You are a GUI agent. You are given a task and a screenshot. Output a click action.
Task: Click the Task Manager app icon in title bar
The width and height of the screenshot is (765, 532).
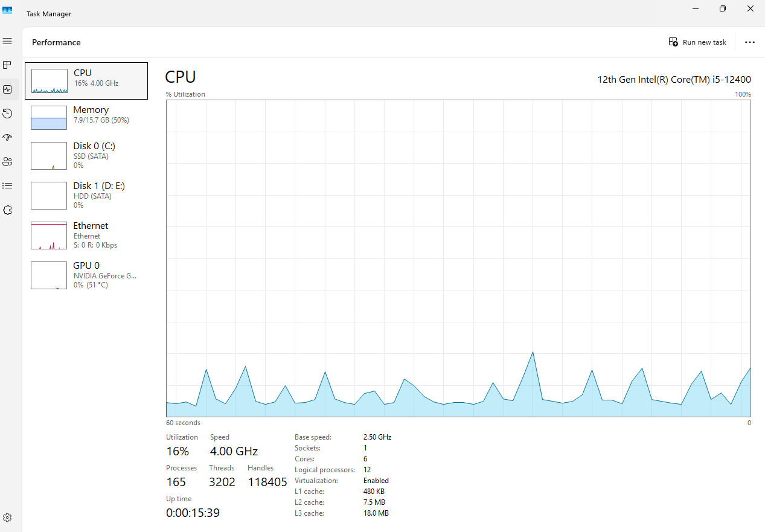click(x=7, y=9)
